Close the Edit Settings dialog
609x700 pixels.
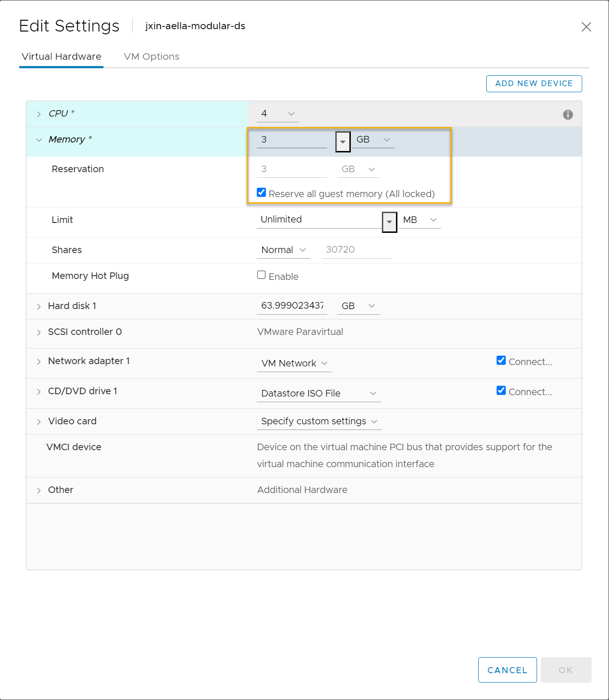pos(586,27)
